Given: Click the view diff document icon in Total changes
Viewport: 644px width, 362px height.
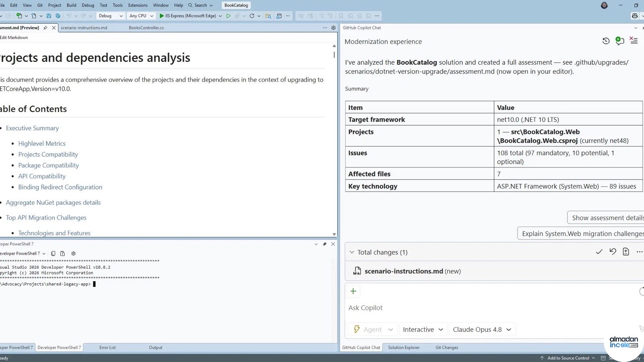Looking at the screenshot, I should [x=626, y=252].
